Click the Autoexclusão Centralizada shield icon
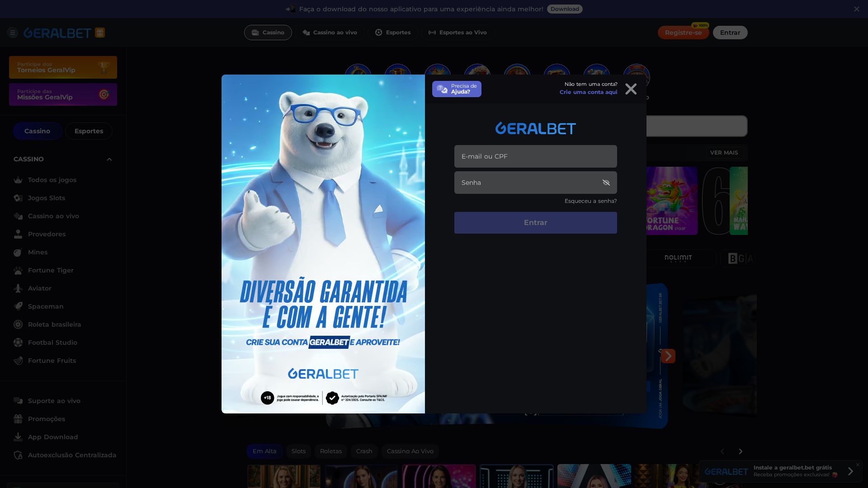 point(18,455)
